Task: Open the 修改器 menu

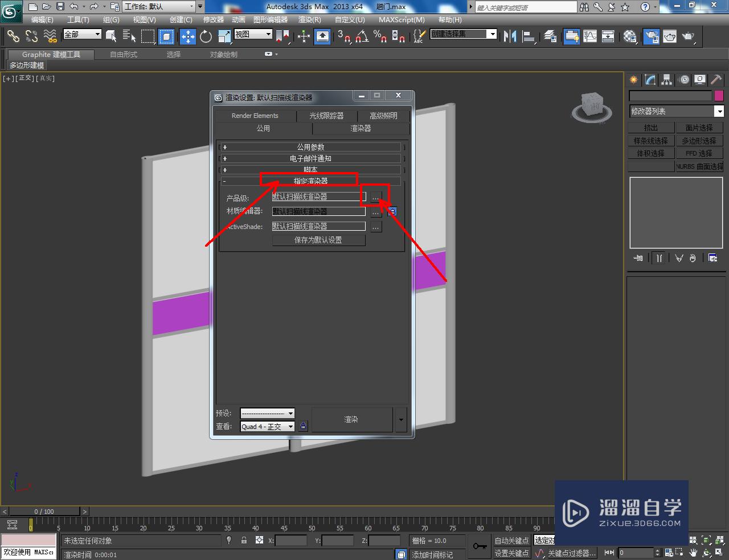Action: pos(213,19)
